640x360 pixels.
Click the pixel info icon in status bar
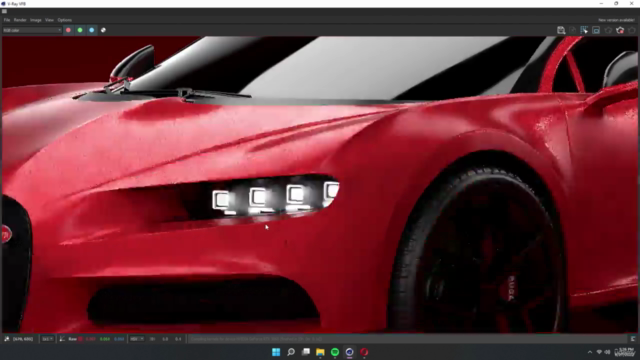[7, 339]
